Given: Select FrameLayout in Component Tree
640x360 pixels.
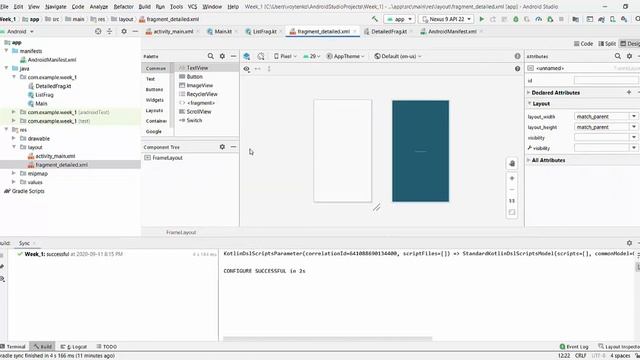Looking at the screenshot, I should pos(167,158).
